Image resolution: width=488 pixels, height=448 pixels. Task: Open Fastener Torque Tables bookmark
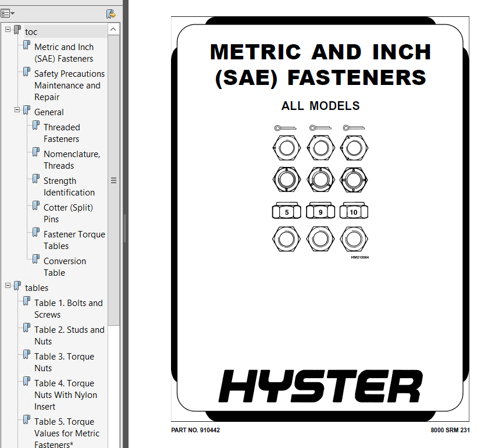(x=74, y=240)
